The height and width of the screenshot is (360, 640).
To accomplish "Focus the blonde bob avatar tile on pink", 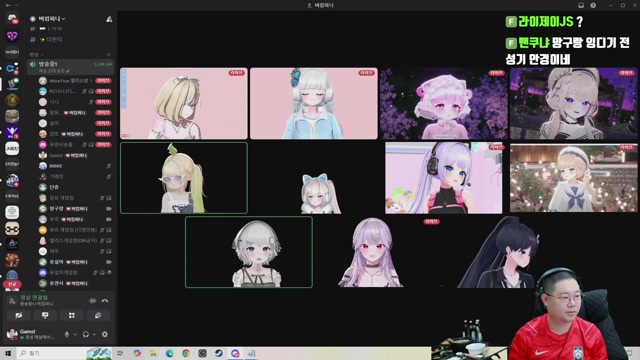I will click(184, 104).
